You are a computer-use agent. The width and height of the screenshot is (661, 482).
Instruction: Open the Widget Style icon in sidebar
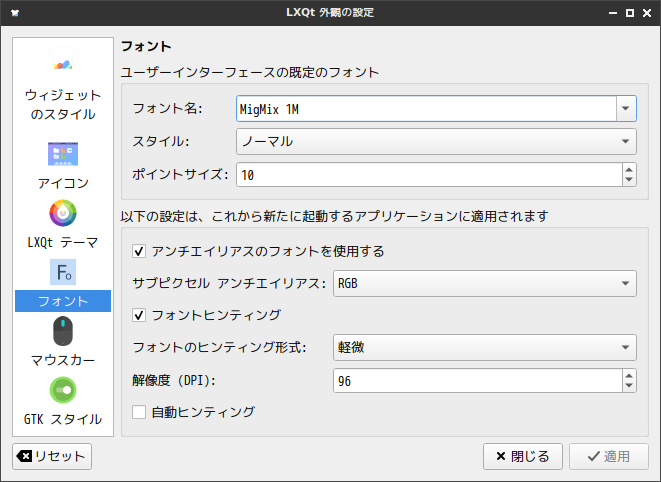[62, 65]
